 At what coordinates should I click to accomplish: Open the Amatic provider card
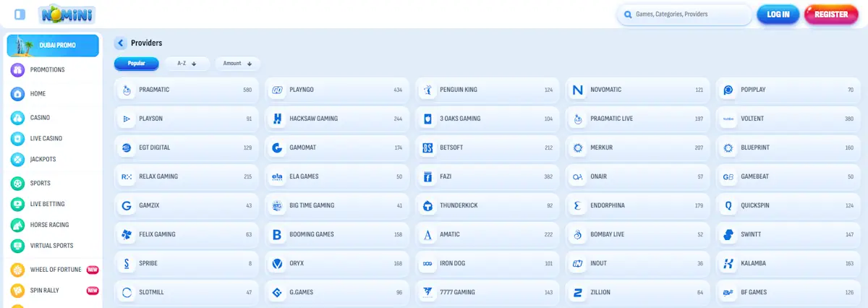(488, 235)
